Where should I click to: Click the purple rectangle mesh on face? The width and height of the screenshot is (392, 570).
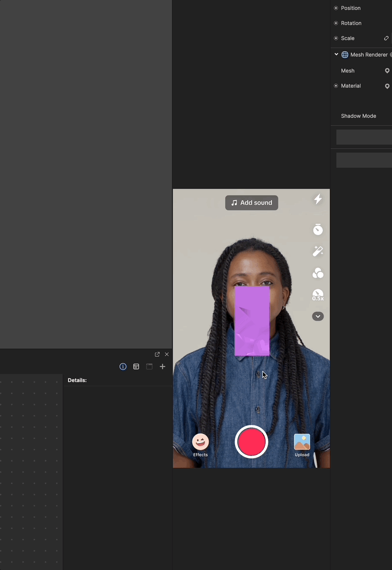tap(252, 321)
